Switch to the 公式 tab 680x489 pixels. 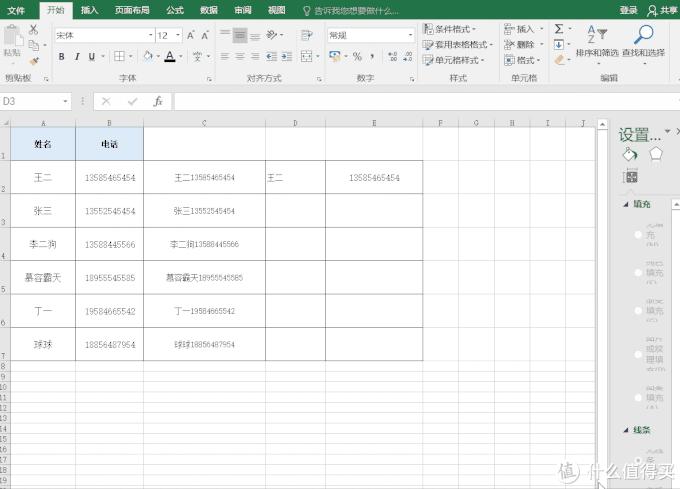[175, 10]
